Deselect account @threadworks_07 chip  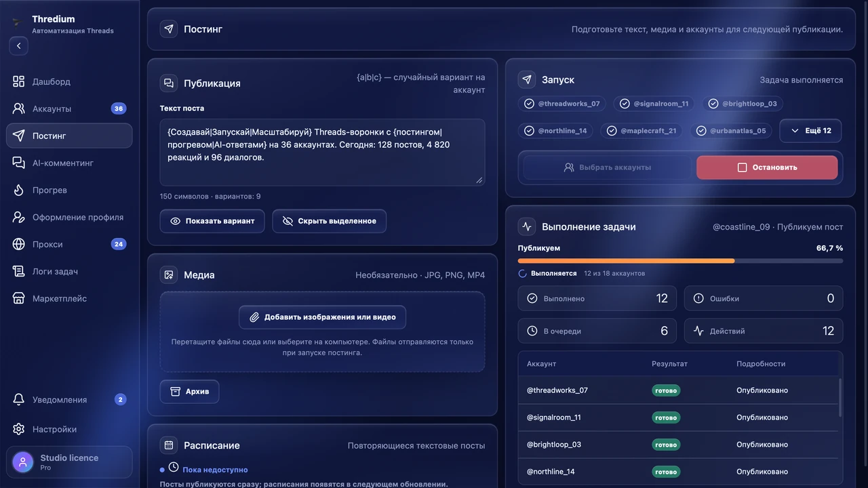(x=563, y=104)
